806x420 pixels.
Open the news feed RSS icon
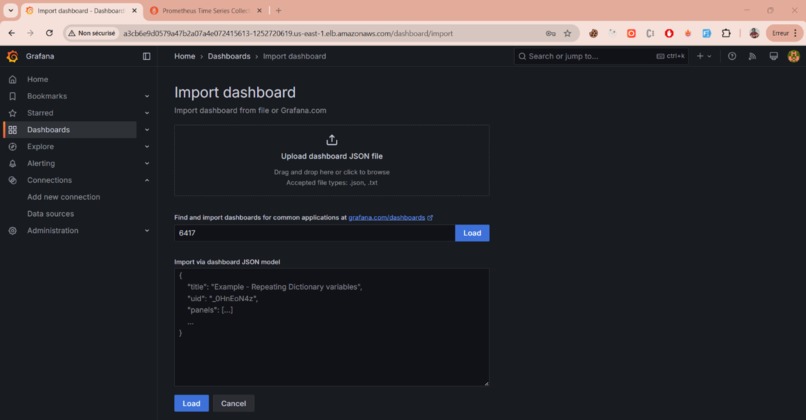coord(753,56)
